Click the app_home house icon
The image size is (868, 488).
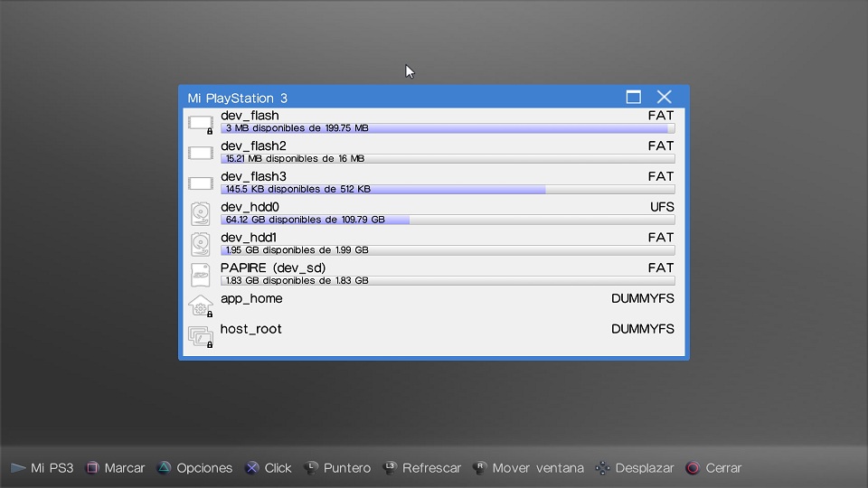tap(201, 305)
